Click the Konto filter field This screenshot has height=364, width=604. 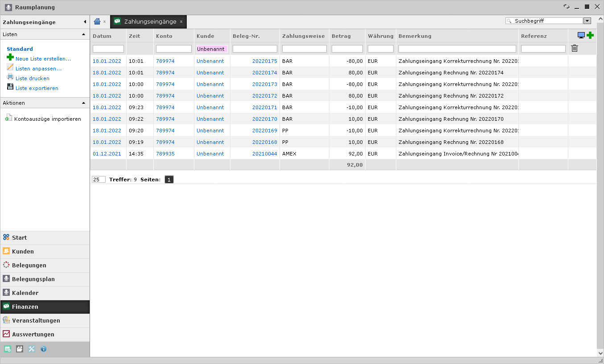(x=174, y=49)
